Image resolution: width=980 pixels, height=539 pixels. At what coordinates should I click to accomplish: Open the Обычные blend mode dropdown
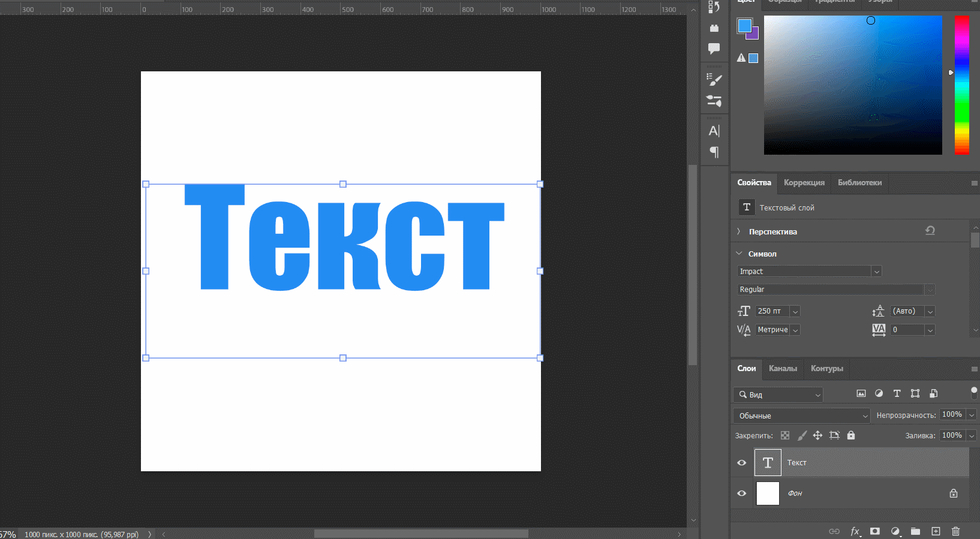pyautogui.click(x=801, y=415)
